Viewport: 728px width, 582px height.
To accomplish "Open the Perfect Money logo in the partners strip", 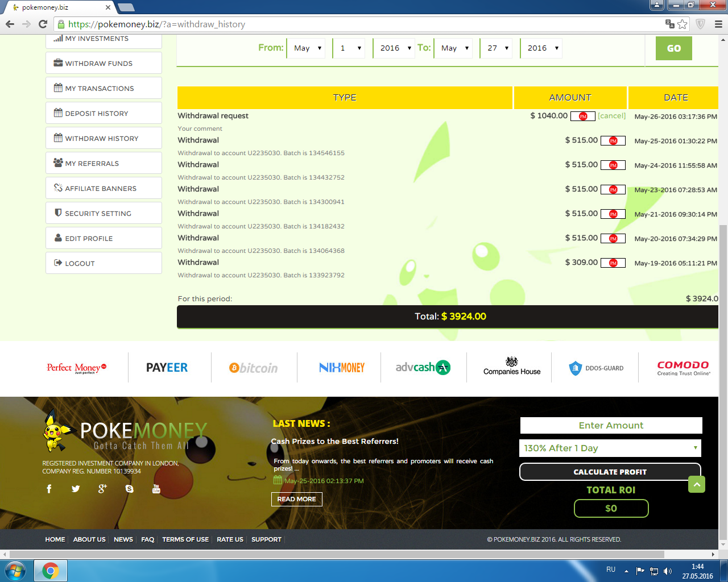I will 77,368.
